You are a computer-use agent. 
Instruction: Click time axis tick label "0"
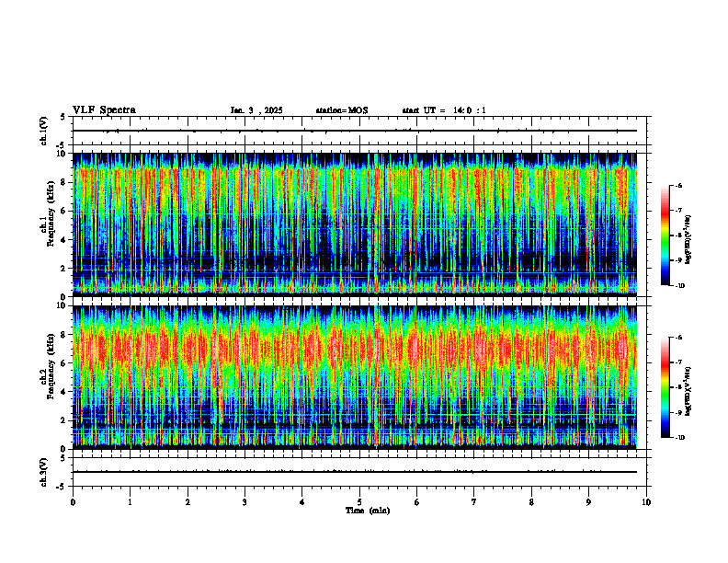tap(73, 502)
